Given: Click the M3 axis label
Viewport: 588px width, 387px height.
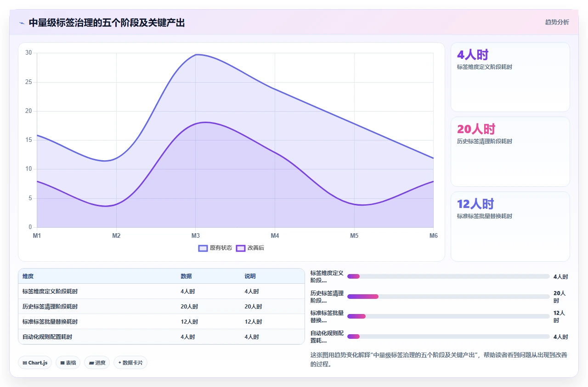Looking at the screenshot, I should pyautogui.click(x=196, y=236).
